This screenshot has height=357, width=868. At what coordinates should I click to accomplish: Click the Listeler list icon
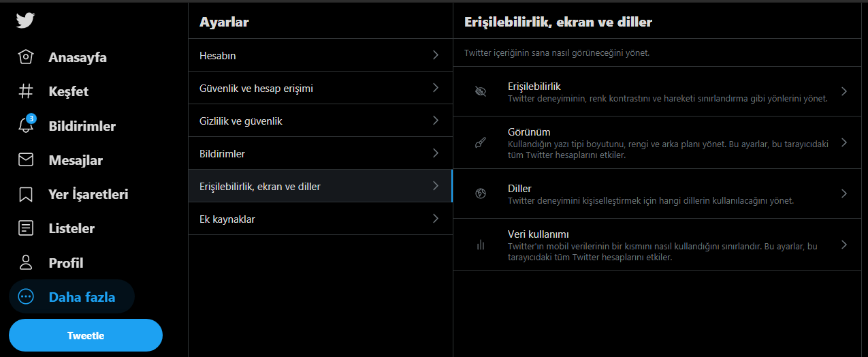point(26,228)
